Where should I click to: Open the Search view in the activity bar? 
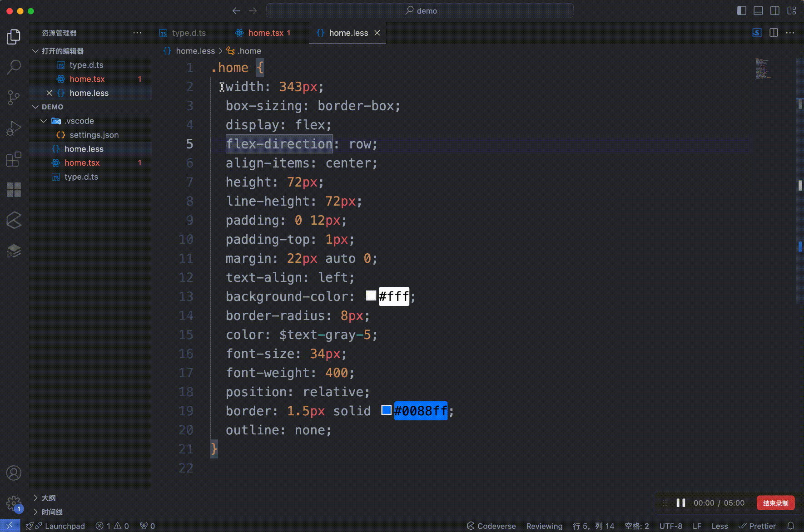(x=13, y=66)
